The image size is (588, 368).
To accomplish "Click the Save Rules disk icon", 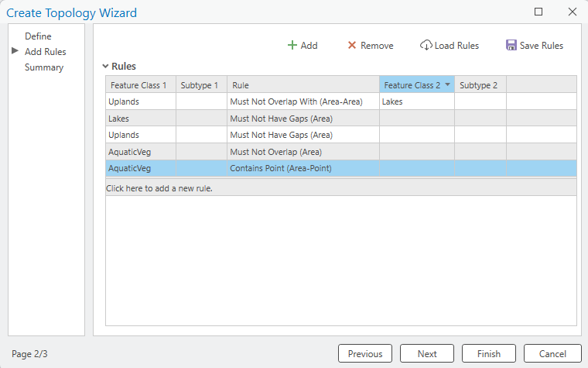I will [511, 46].
